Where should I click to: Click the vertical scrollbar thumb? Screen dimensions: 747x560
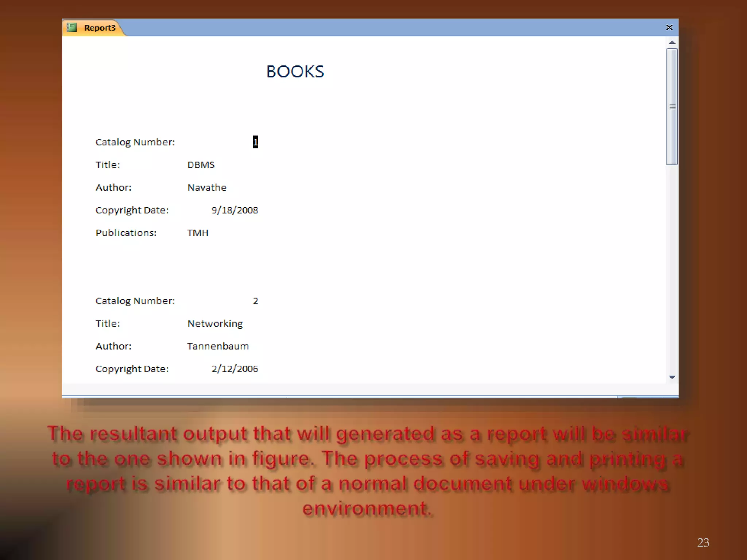672,106
